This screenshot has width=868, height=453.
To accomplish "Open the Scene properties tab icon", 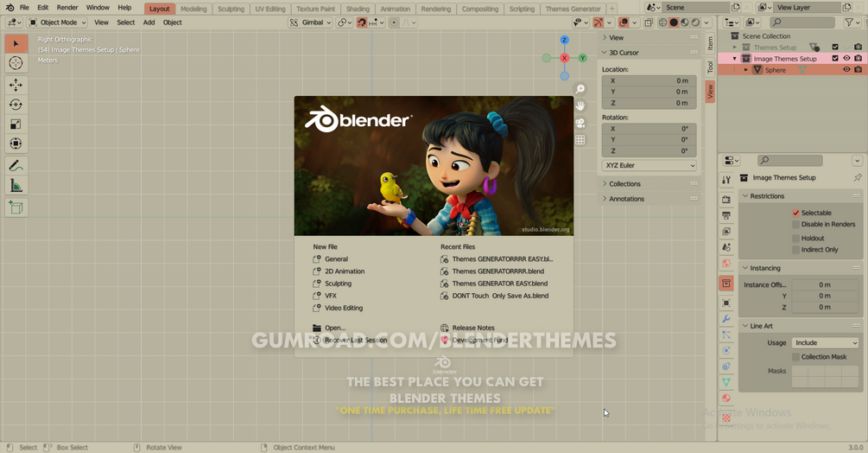I will coord(726,247).
